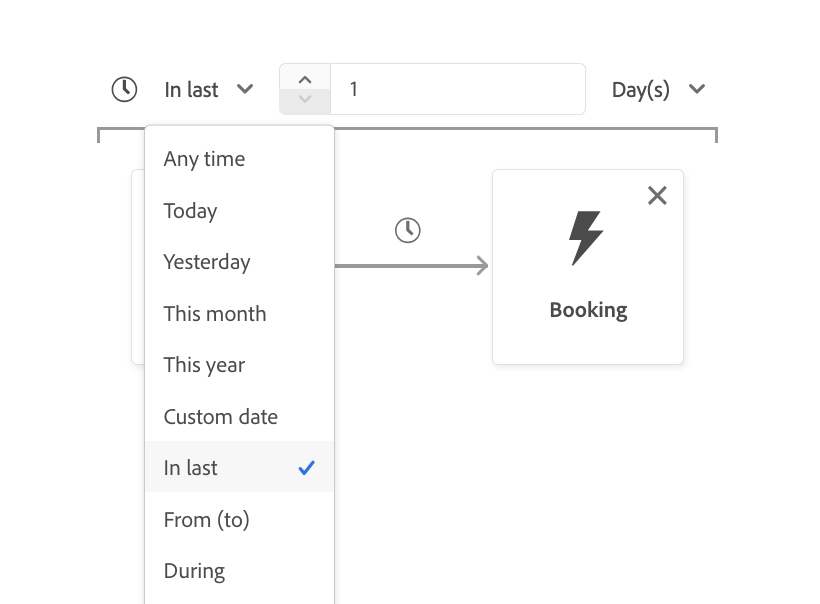This screenshot has width=820, height=604.
Task: Pick This year from the list
Action: click(240, 365)
